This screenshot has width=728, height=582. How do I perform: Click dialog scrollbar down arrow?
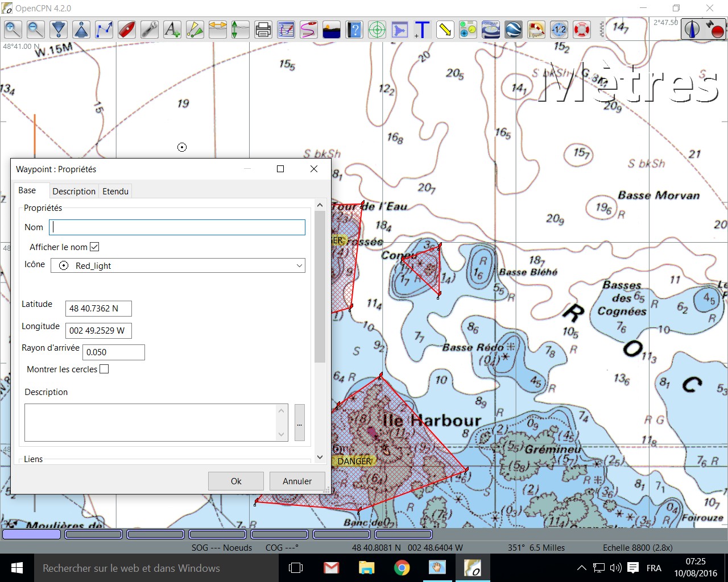(x=320, y=457)
